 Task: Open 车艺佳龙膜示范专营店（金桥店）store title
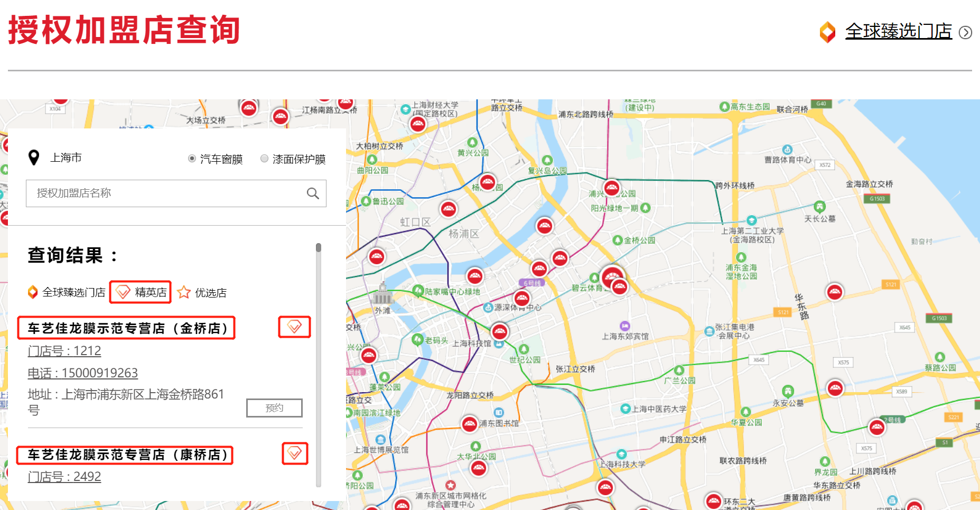[127, 328]
